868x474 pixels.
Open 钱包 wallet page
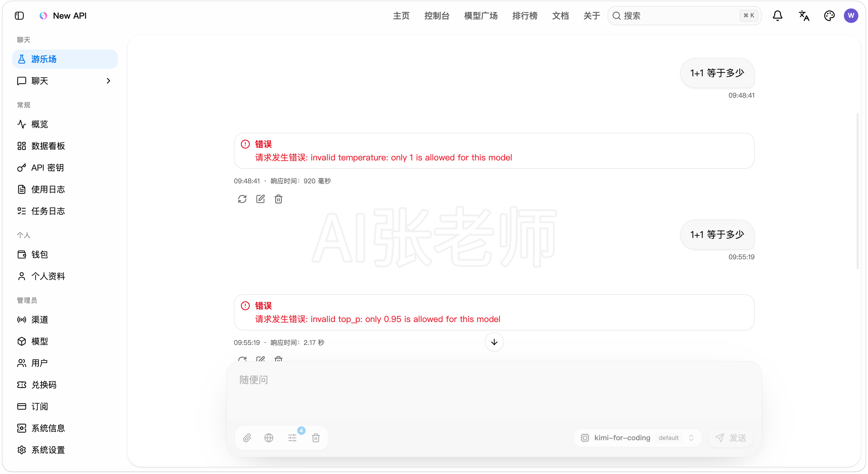65,254
